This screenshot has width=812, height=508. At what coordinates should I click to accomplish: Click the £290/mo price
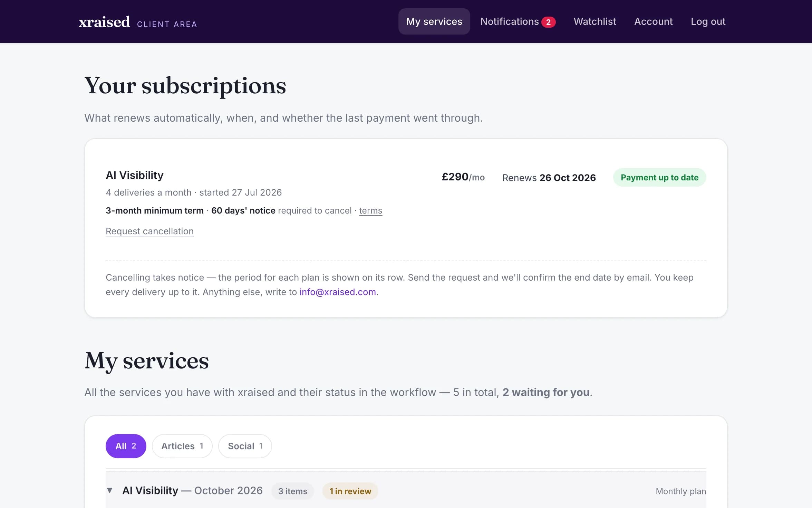[463, 177]
